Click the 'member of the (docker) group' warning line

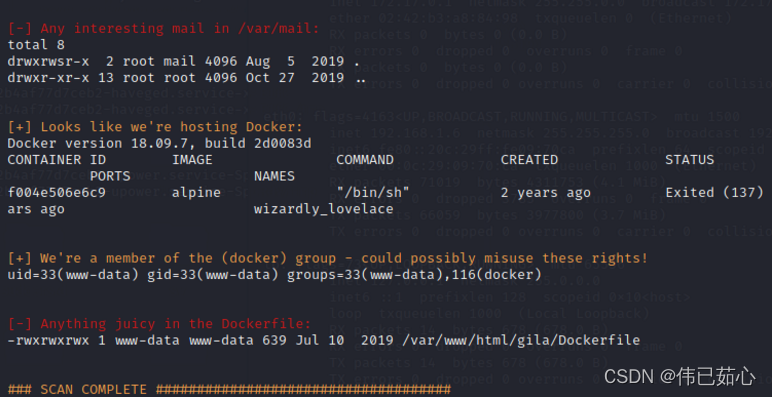tap(327, 258)
